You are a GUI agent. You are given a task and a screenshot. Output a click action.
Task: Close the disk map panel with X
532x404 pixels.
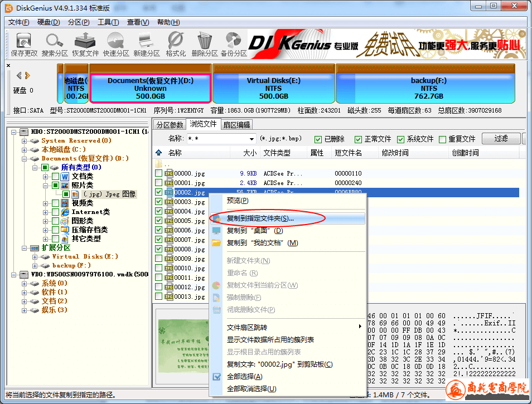[8, 65]
